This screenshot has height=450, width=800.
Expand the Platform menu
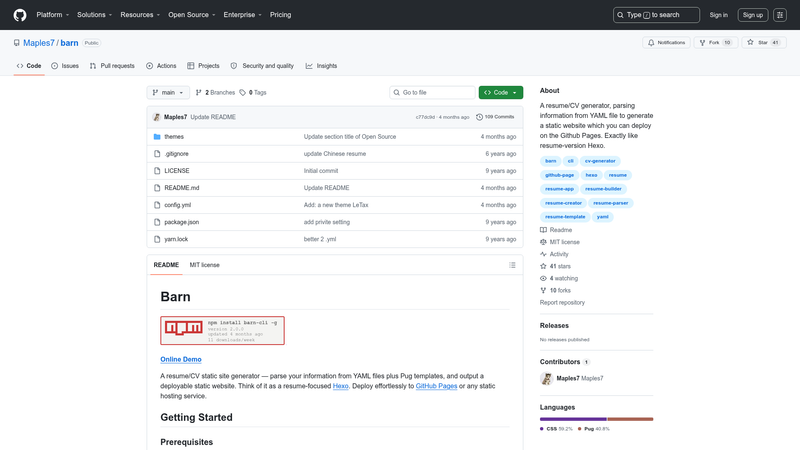(53, 15)
